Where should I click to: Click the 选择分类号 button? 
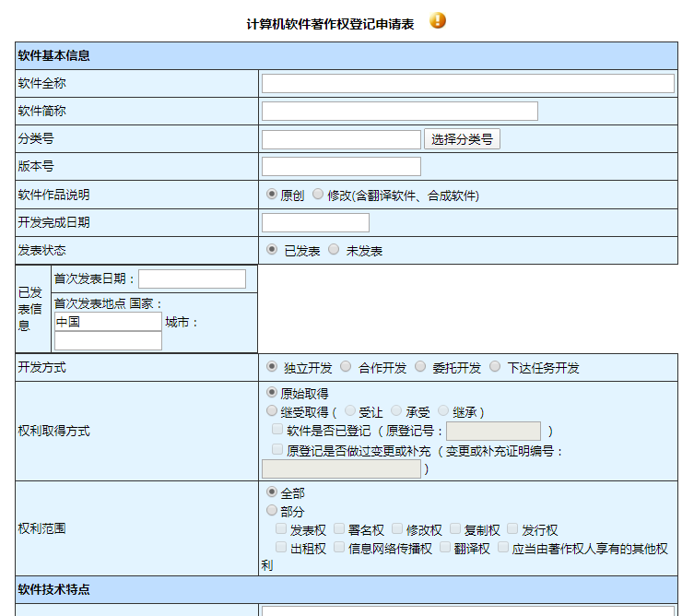pos(462,139)
